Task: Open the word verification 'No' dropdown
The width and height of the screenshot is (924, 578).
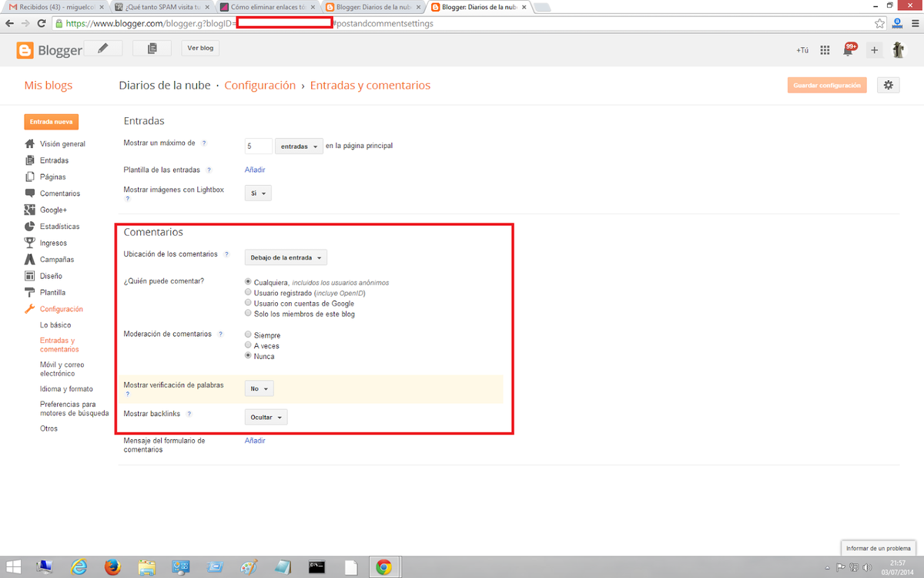Action: point(259,388)
